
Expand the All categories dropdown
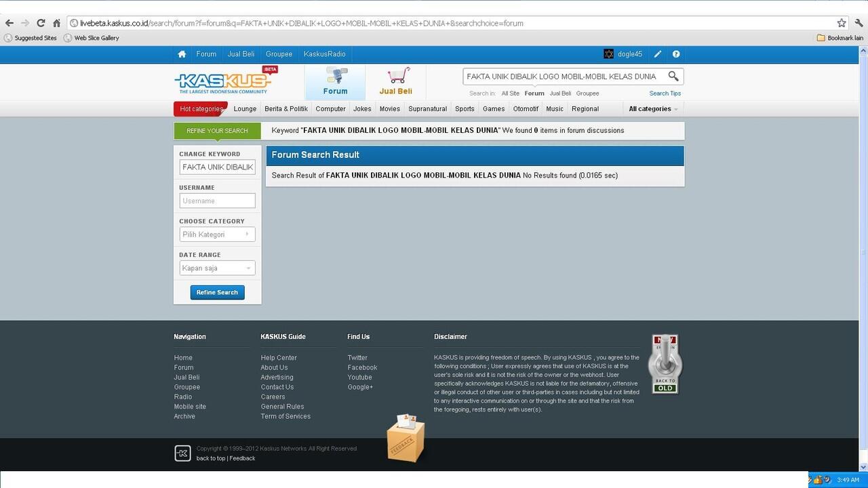[x=653, y=108]
